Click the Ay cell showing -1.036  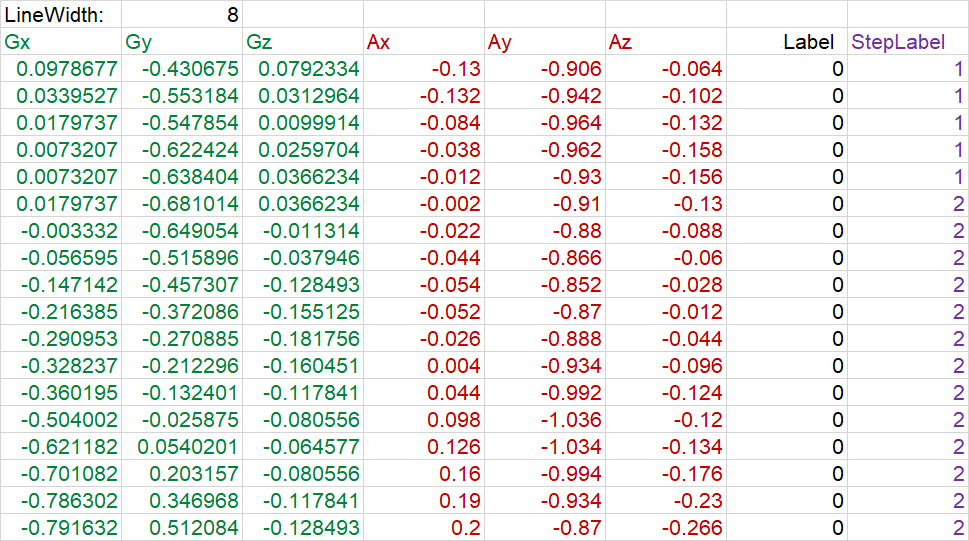click(545, 420)
